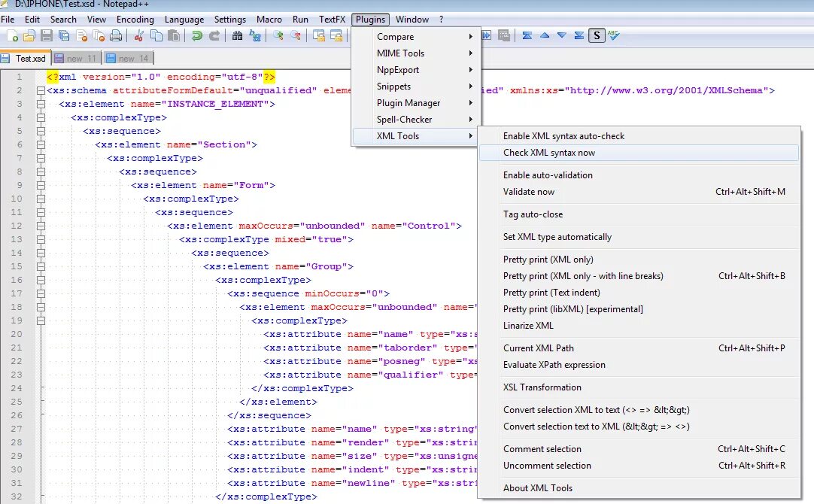This screenshot has height=504, width=814.
Task: Choose Comment selection
Action: point(639,449)
